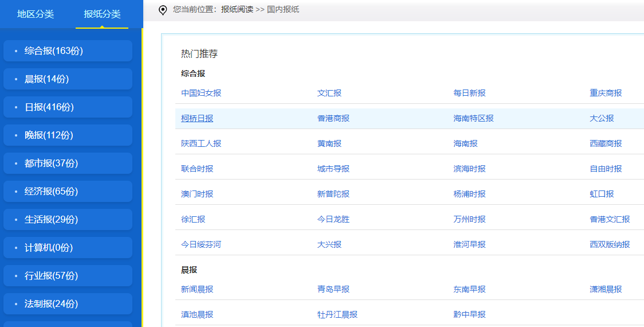Open 文汇报 newspaper link
Viewport: 644px width, 327px height.
329,93
